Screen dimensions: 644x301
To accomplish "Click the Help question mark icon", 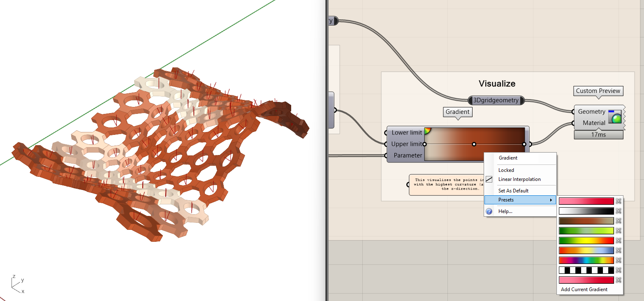I will click(x=489, y=211).
